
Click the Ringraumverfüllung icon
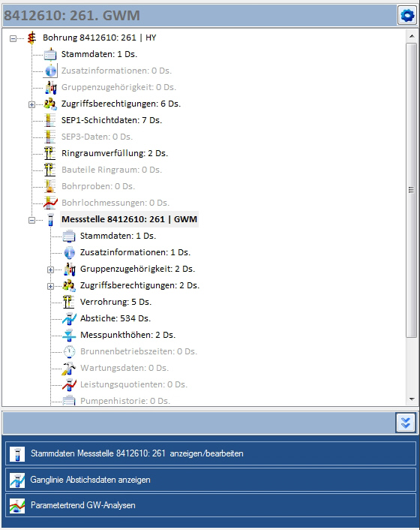(50, 153)
